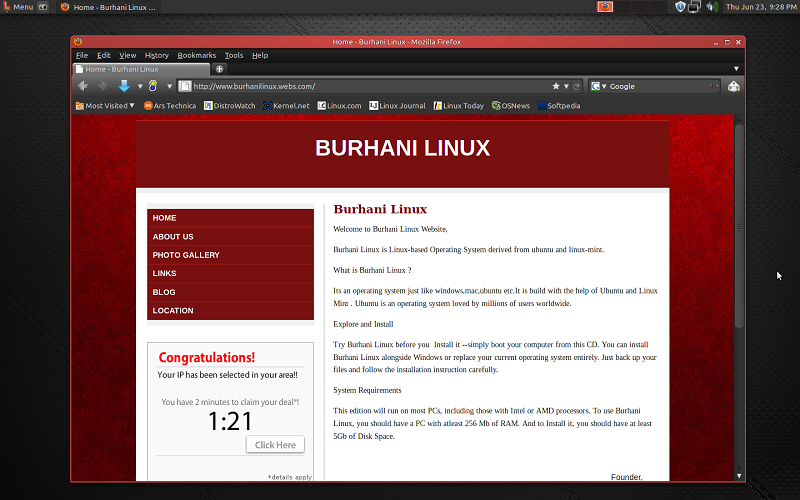Open the Ars Technica bookmark
This screenshot has height=500, width=800.
[x=169, y=105]
